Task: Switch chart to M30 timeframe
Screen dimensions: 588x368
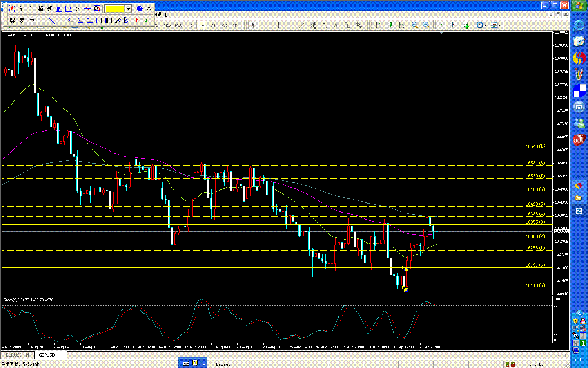Action: pos(178,25)
